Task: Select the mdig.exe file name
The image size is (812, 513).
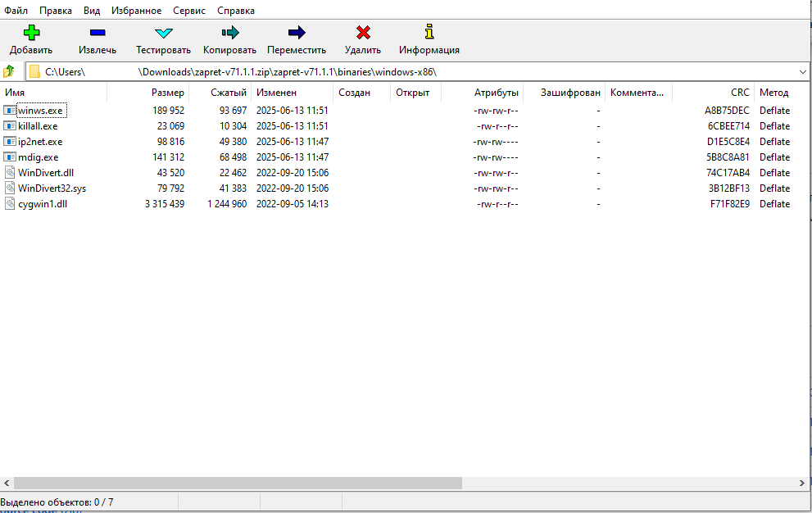Action: tap(39, 157)
